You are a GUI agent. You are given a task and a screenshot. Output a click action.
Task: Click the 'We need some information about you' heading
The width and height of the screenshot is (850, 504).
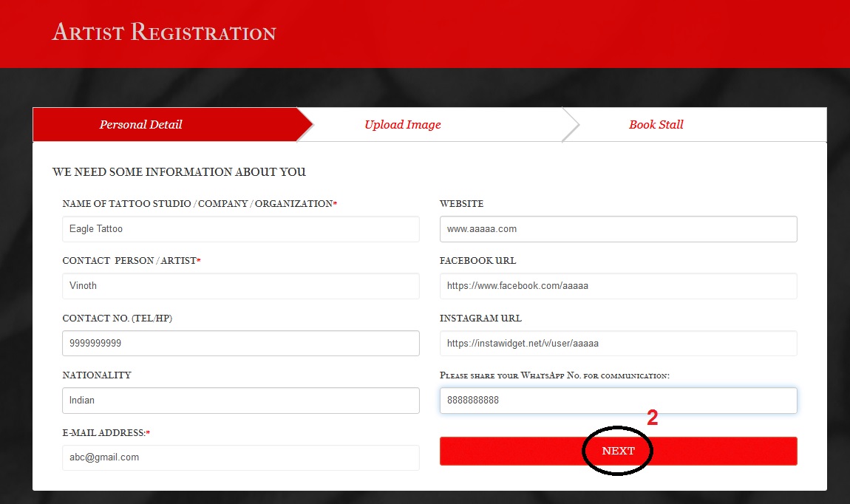point(179,172)
